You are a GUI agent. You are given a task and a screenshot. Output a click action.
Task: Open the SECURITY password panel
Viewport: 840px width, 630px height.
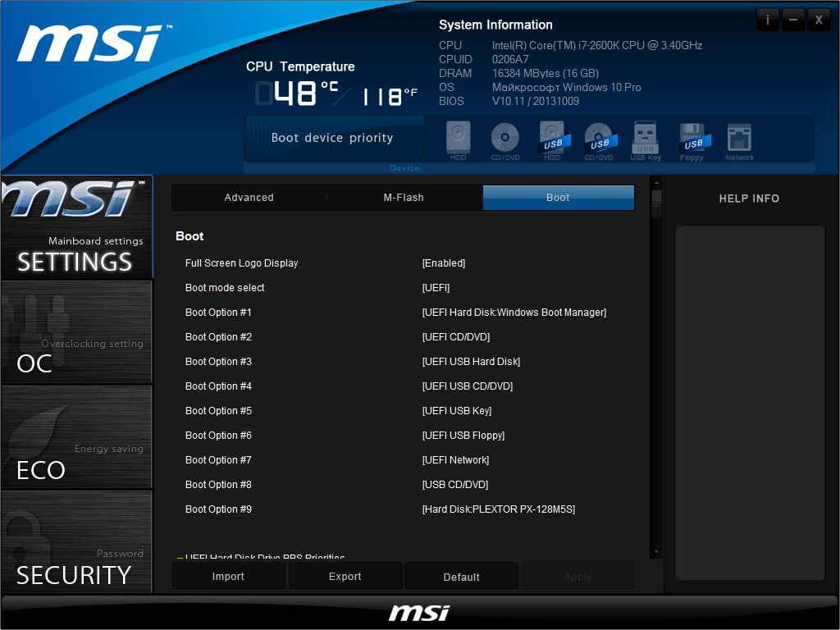pos(76,541)
